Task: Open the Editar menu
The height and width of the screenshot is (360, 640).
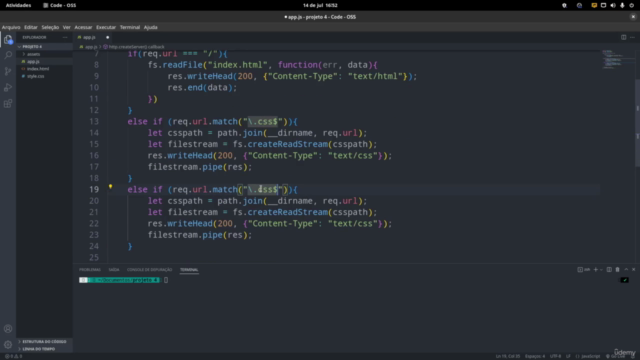Action: click(31, 27)
